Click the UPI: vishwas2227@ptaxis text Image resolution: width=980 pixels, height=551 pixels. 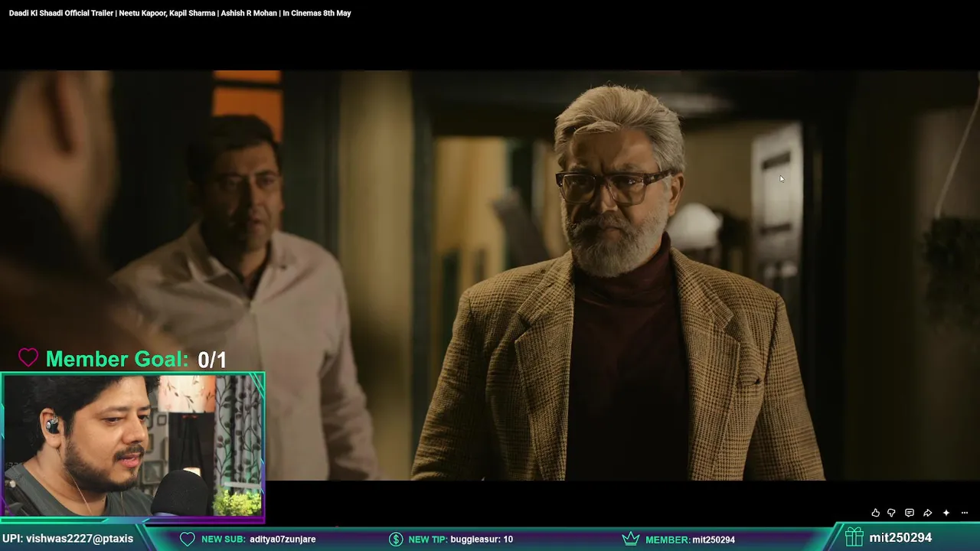tap(68, 539)
